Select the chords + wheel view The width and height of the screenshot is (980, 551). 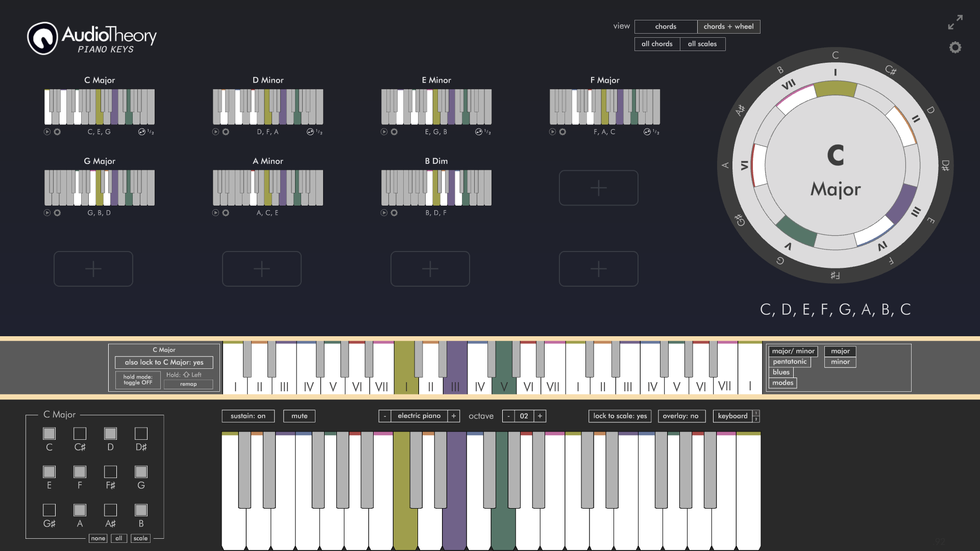(x=728, y=27)
